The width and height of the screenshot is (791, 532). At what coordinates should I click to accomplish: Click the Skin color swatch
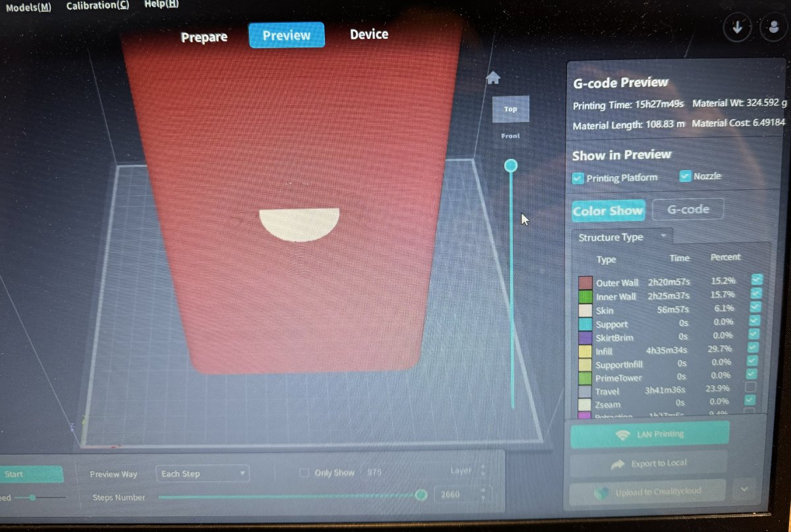[585, 310]
